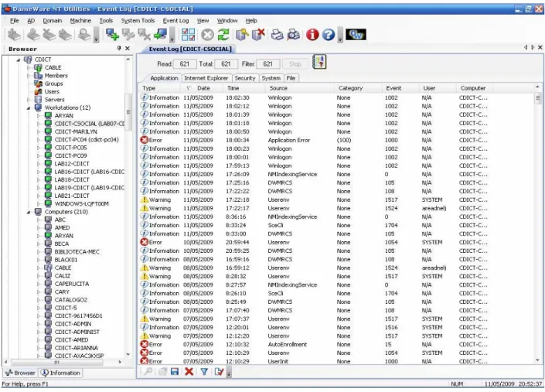545x392 pixels.
Task: Click the server with red X icon in toolbar
Action: coord(258,35)
